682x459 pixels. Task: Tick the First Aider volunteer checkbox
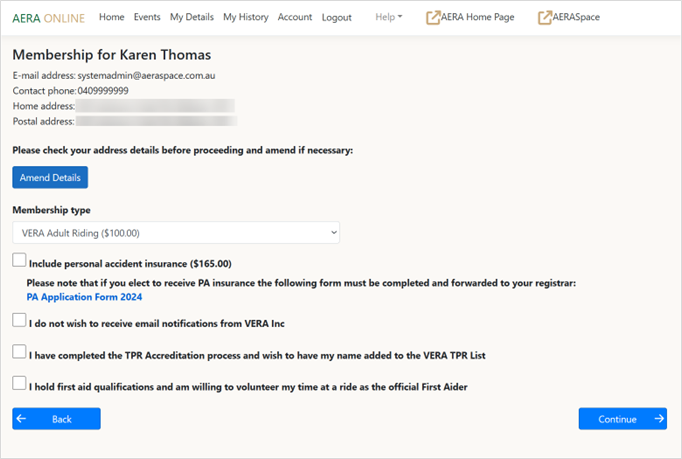[x=20, y=383]
